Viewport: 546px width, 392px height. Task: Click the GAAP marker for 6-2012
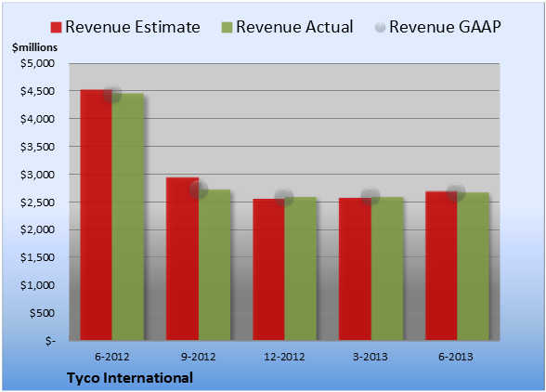[x=112, y=94]
